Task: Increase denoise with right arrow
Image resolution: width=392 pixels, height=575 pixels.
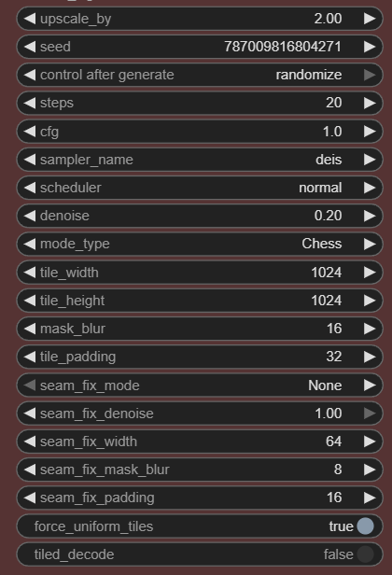Action: click(370, 216)
